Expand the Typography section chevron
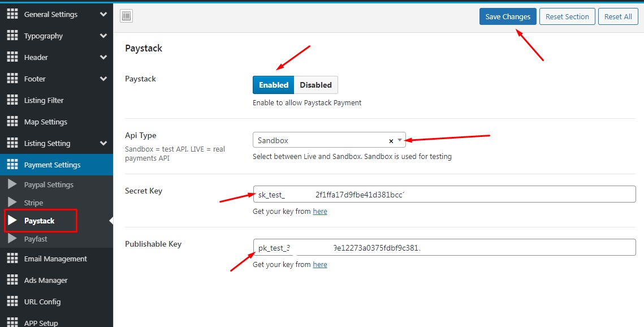644x327 pixels. point(103,36)
